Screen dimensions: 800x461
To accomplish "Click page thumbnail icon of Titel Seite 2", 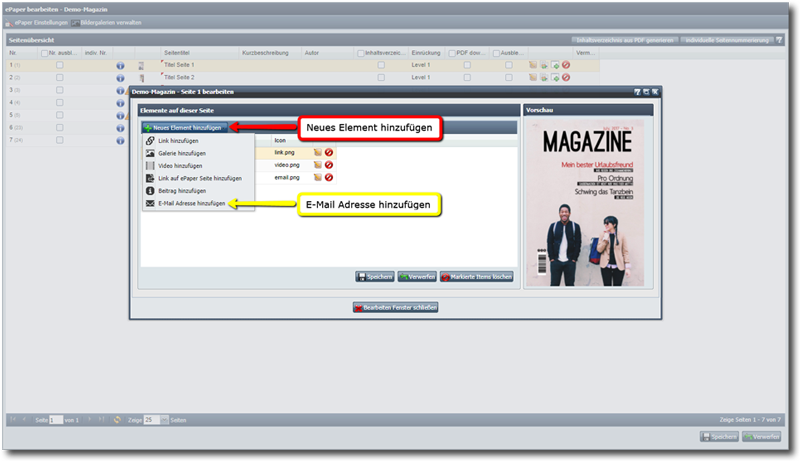I will pyautogui.click(x=142, y=78).
